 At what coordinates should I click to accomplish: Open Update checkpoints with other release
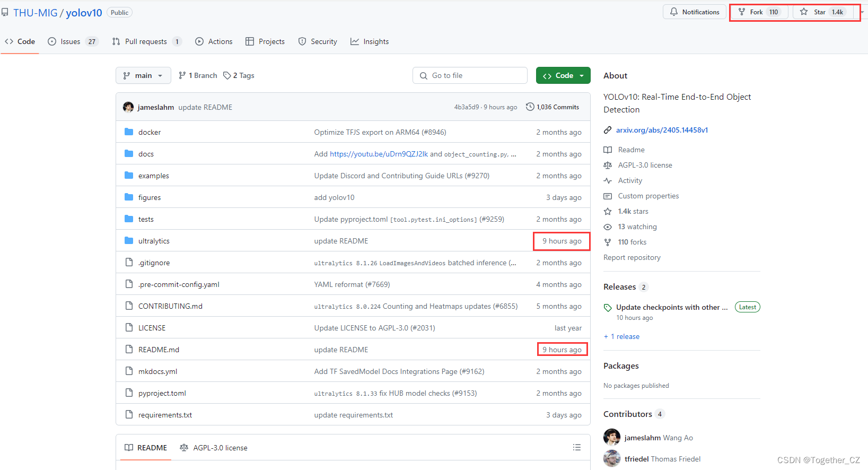[672, 307]
